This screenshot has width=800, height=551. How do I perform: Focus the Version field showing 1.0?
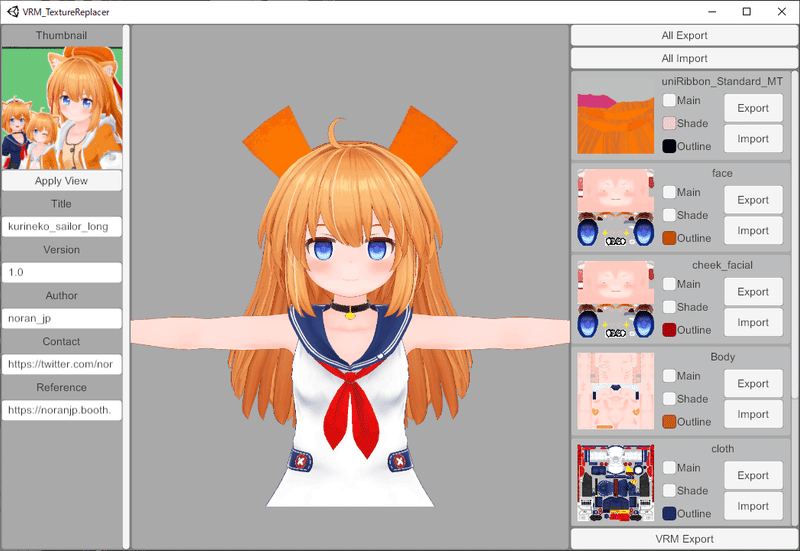pyautogui.click(x=62, y=272)
